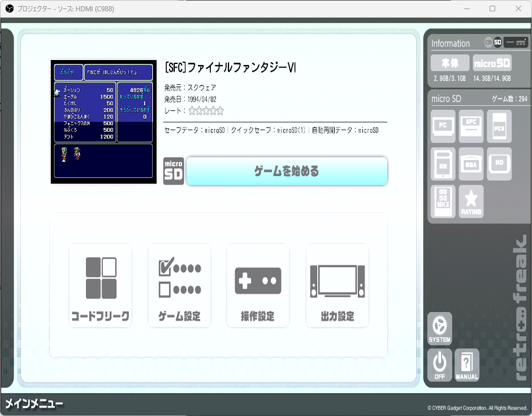Open the RATING star filter
The width and height of the screenshot is (532, 416).
[x=471, y=201]
